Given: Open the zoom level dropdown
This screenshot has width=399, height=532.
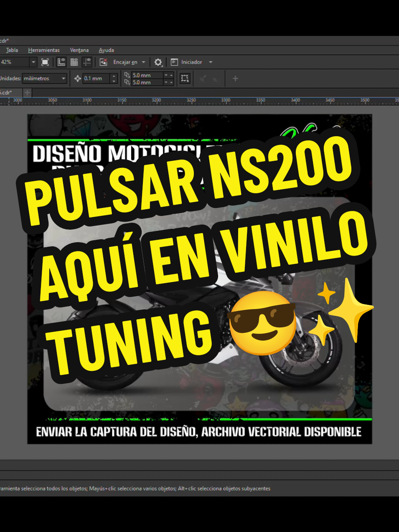Looking at the screenshot, I should pos(33,62).
